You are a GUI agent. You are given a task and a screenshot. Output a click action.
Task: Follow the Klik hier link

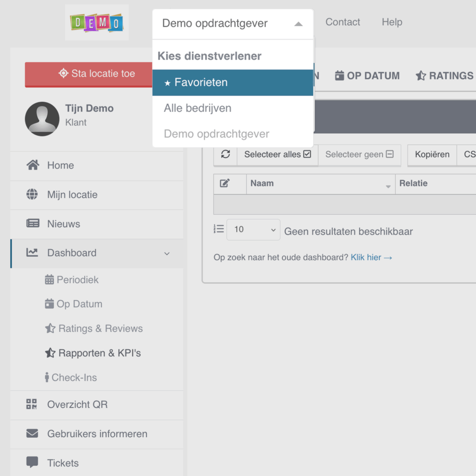[x=371, y=258]
